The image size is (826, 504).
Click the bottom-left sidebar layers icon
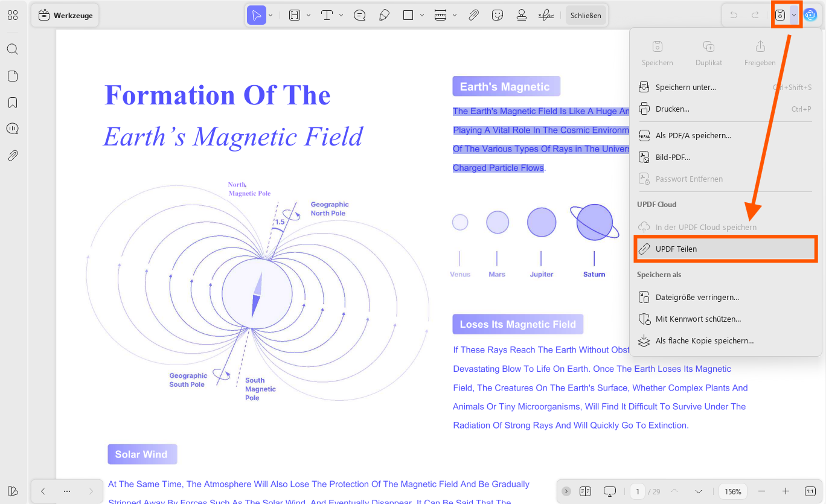(13, 491)
